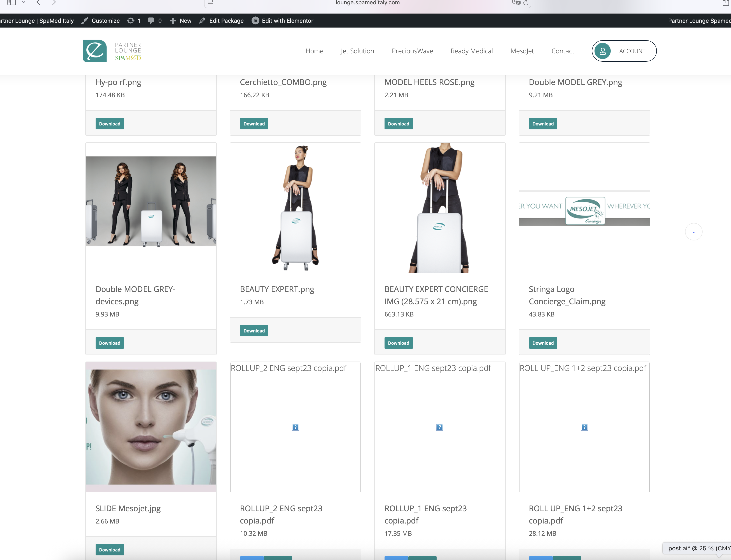Click the browser back arrow
This screenshot has height=560, width=731.
tap(38, 3)
